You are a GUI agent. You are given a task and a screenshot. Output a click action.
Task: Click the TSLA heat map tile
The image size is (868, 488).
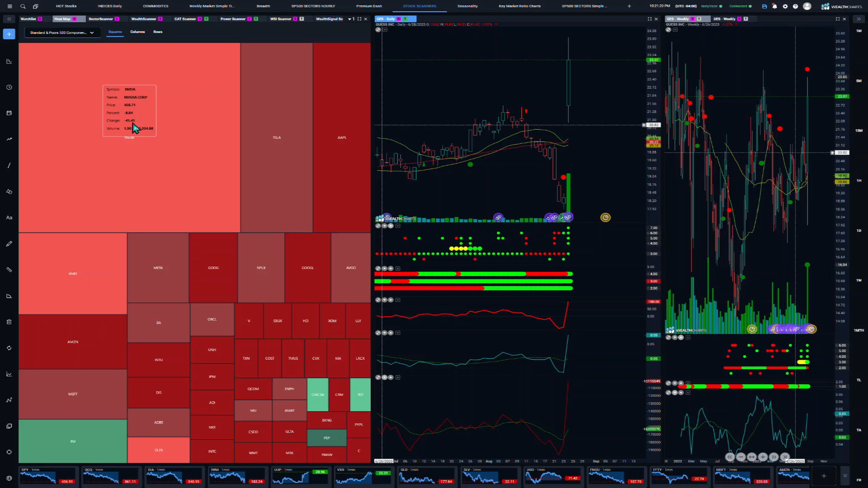click(x=277, y=137)
